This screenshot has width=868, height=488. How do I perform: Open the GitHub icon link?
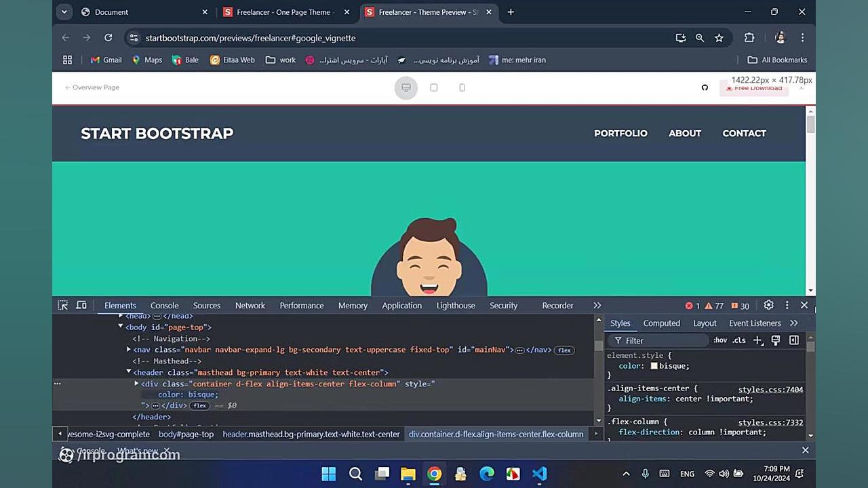tap(705, 87)
